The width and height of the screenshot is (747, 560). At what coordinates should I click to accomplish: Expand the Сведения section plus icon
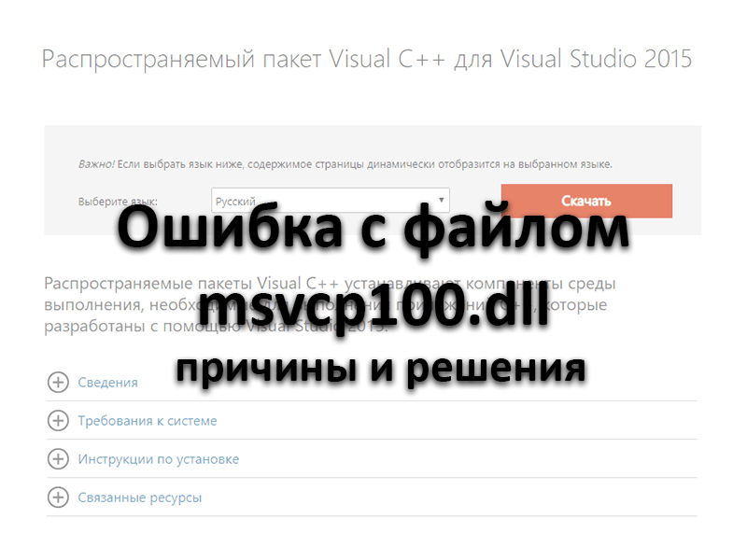[x=58, y=383]
